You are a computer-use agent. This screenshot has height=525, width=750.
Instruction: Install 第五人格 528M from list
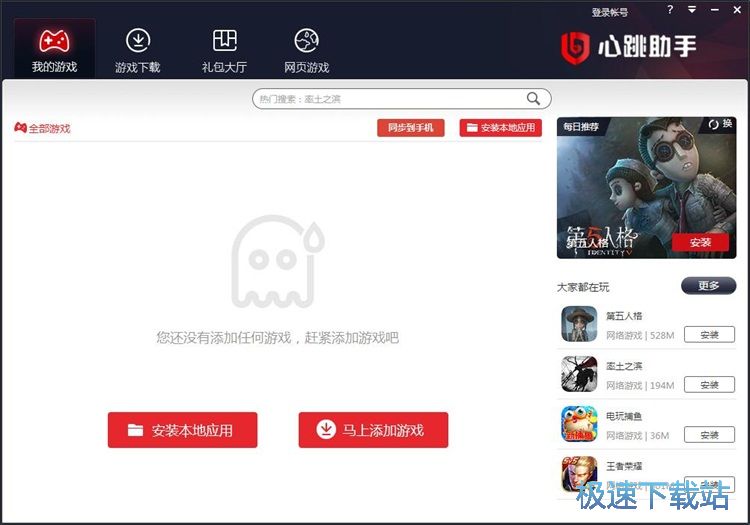(709, 335)
